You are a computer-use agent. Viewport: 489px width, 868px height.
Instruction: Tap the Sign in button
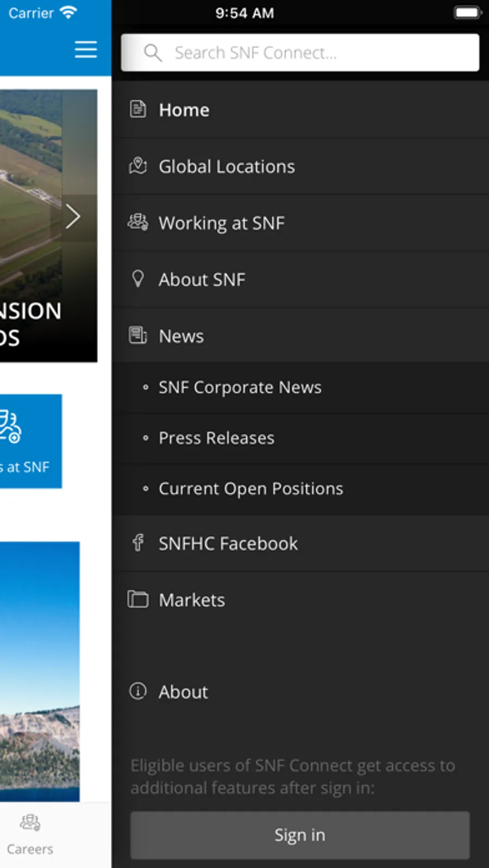(300, 835)
